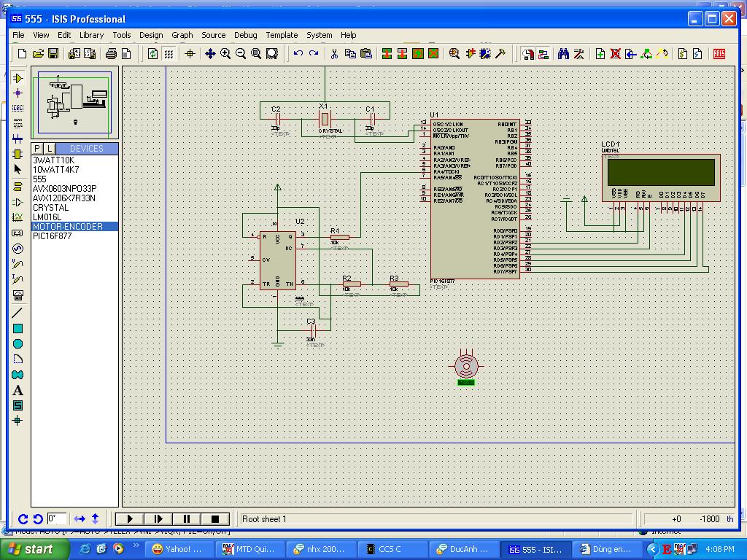The height and width of the screenshot is (560, 747).
Task: Click the ARES netlist transfer icon
Action: point(719,54)
